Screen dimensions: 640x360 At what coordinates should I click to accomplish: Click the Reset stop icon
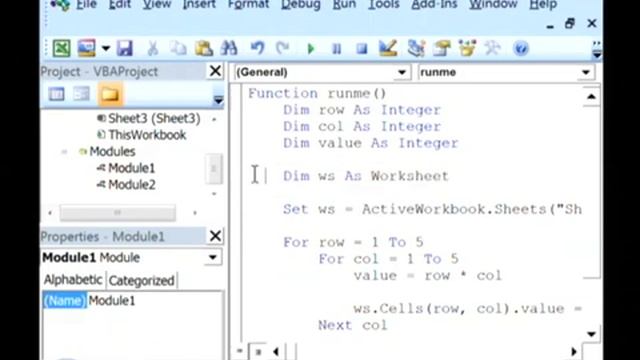361,49
